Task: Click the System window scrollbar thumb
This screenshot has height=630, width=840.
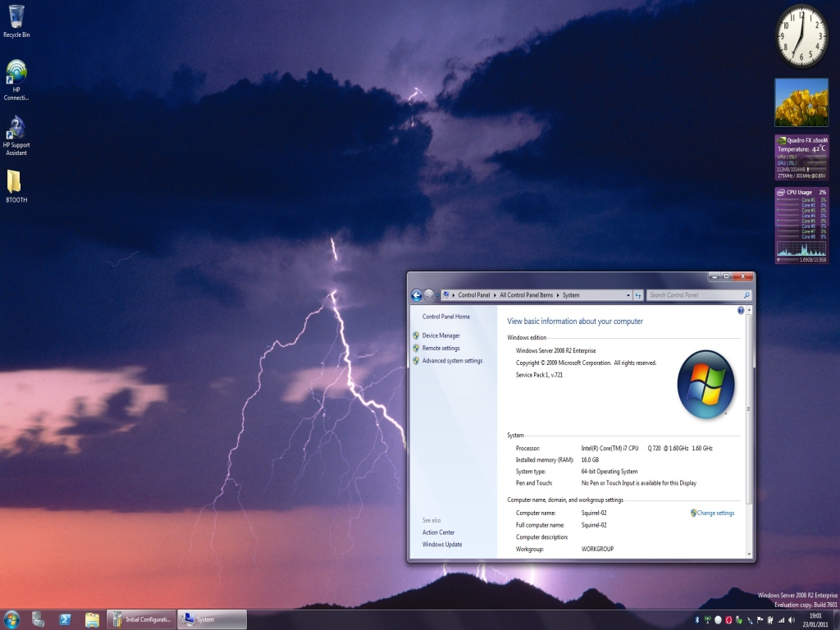Action: pyautogui.click(x=749, y=409)
